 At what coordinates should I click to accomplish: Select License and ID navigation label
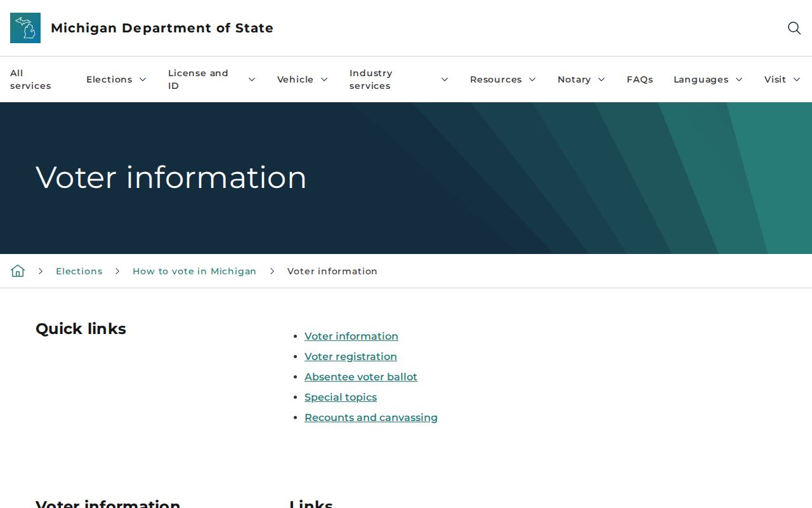pyautogui.click(x=198, y=79)
